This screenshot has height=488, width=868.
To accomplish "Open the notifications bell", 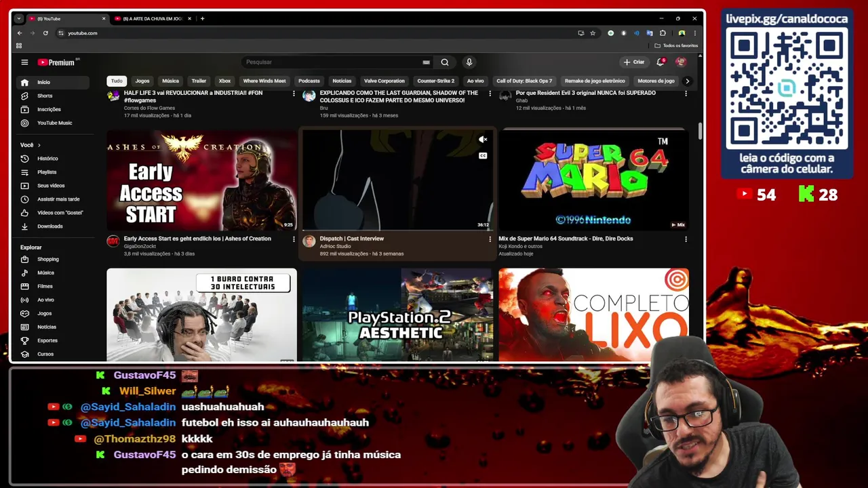I will click(660, 62).
